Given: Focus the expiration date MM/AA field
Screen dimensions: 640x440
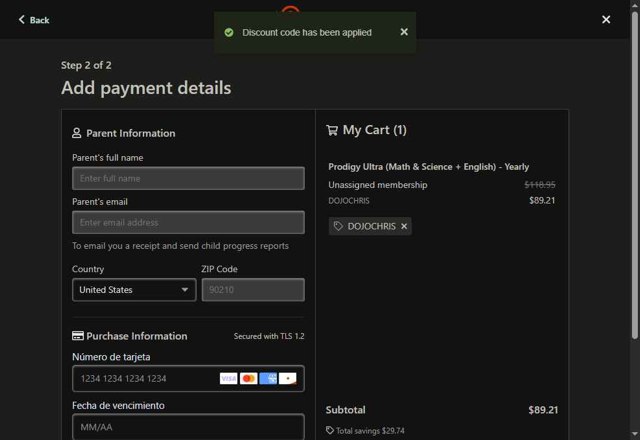Looking at the screenshot, I should [x=188, y=427].
